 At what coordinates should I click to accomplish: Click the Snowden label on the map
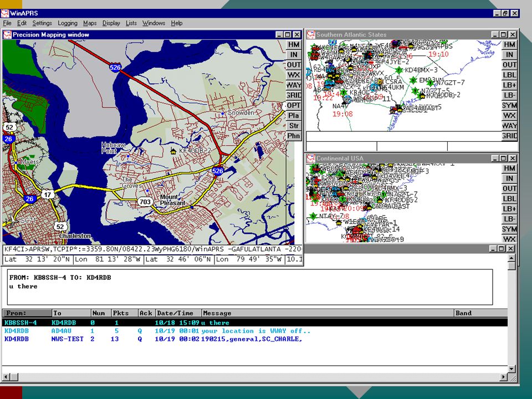tap(241, 112)
